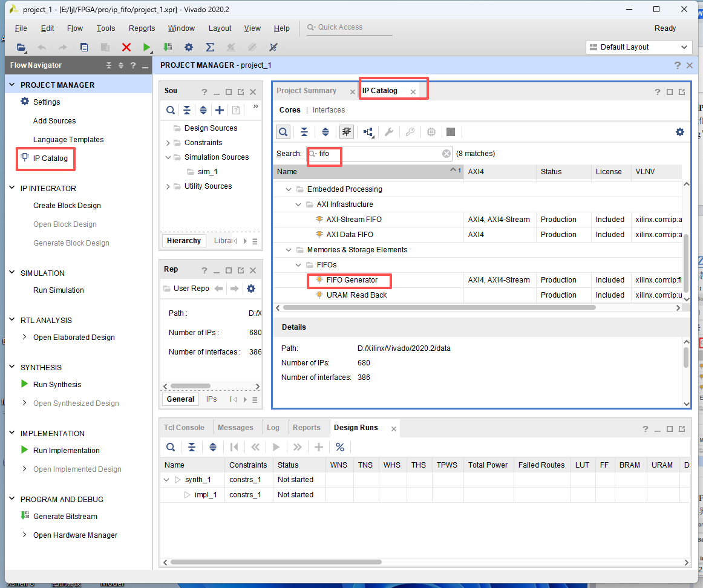Click the search icon in Design Runs toolbar
The image size is (703, 588).
171,447
